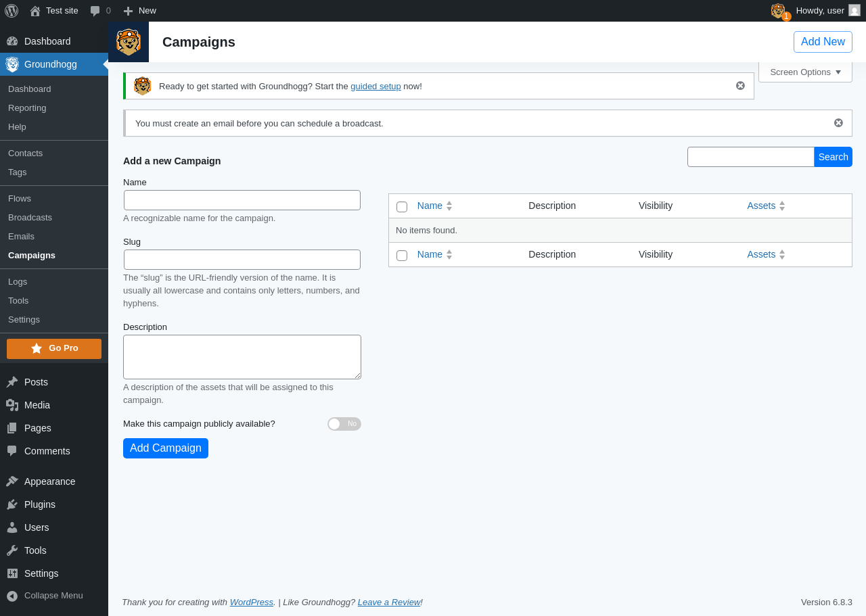This screenshot has width=866, height=616.
Task: Click the Go Pro upgrade button
Action: pos(54,349)
